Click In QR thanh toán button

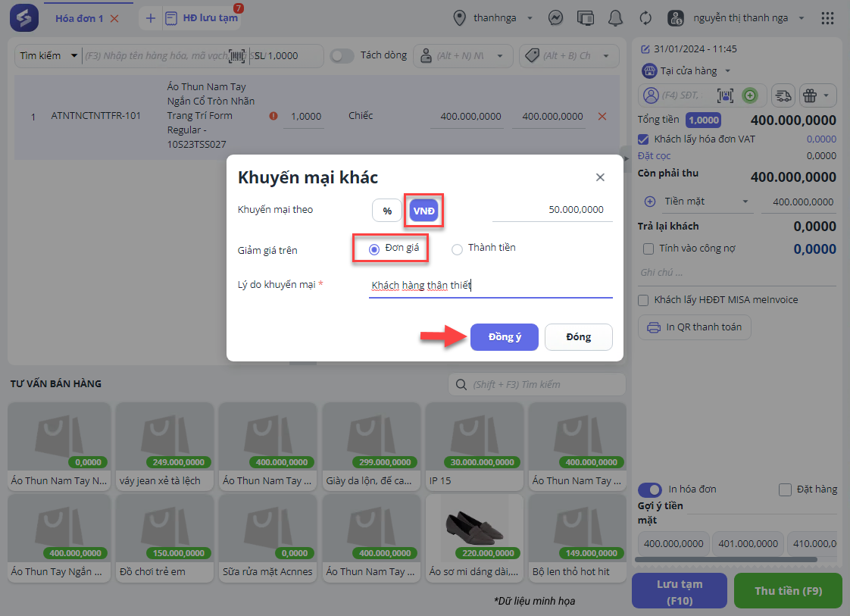694,327
